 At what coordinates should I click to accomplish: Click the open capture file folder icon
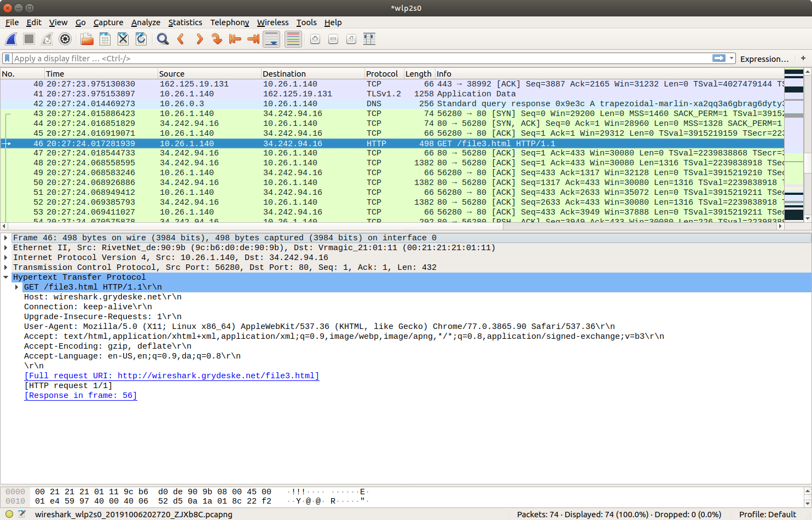(x=86, y=39)
